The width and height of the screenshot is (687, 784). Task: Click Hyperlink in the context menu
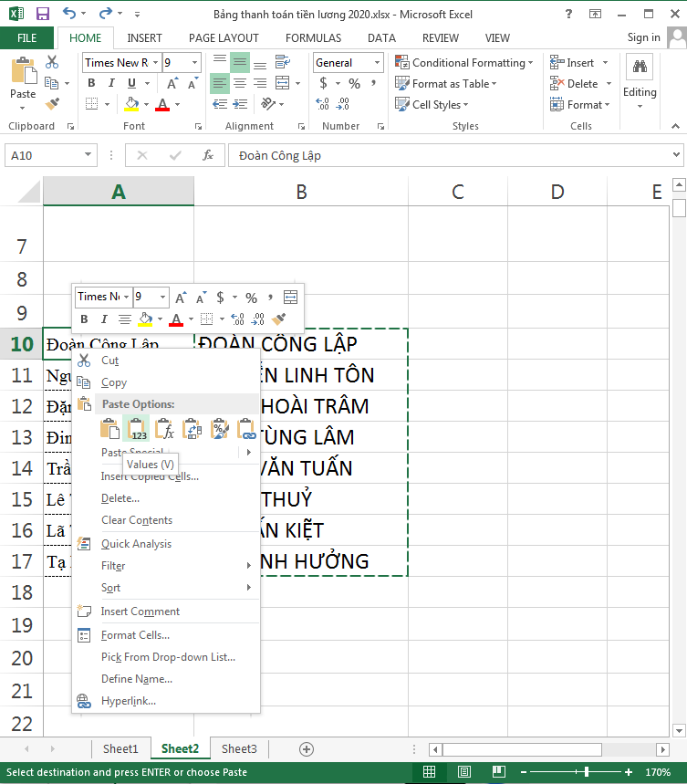coord(128,701)
